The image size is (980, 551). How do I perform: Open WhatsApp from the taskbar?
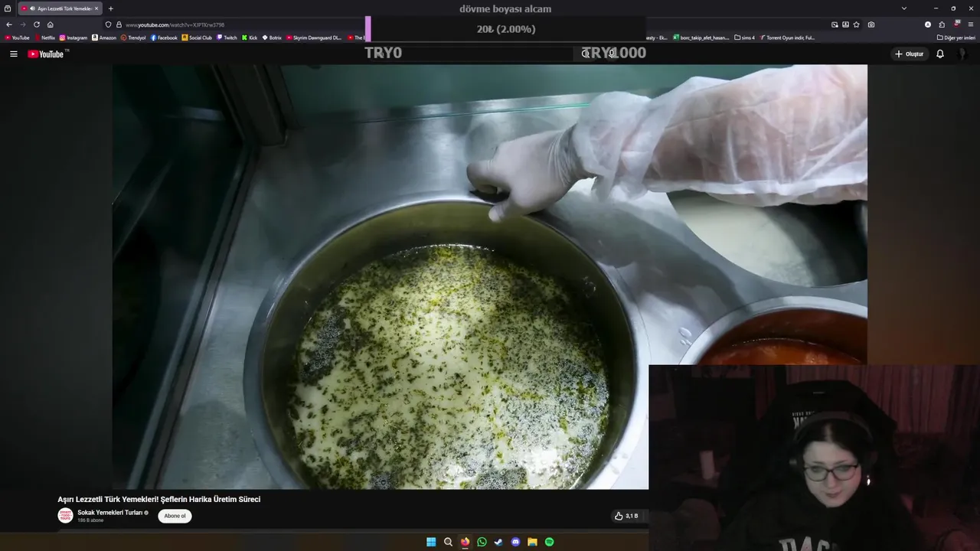482,542
